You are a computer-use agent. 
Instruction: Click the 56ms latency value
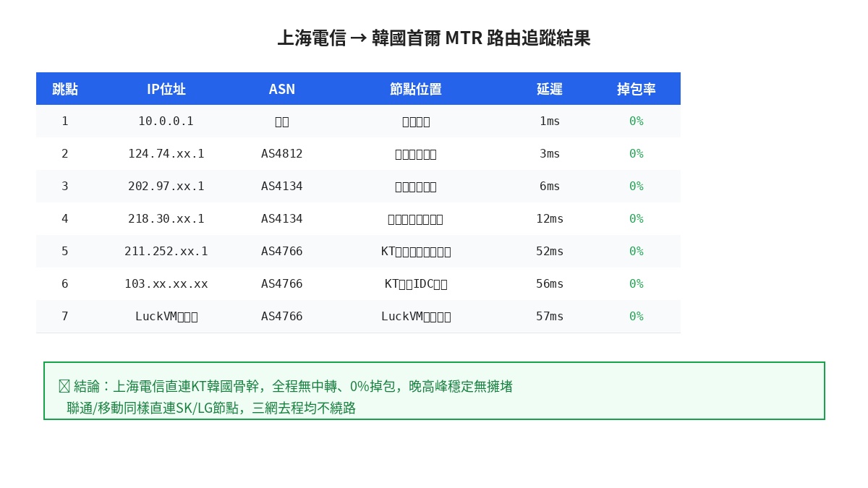[550, 284]
